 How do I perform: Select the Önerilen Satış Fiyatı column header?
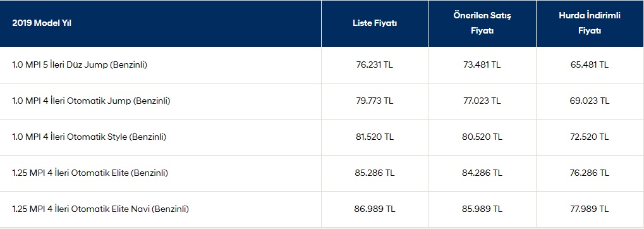[x=482, y=23]
